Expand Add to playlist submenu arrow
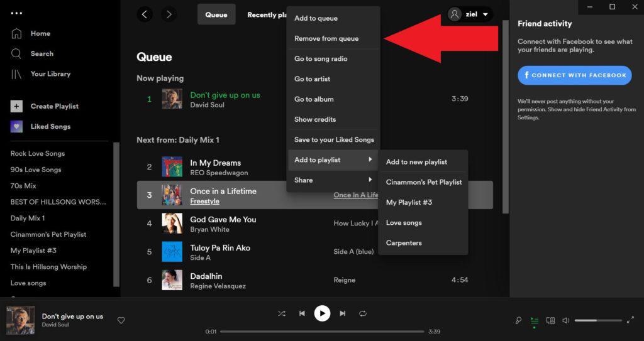This screenshot has width=644, height=341. coord(370,160)
